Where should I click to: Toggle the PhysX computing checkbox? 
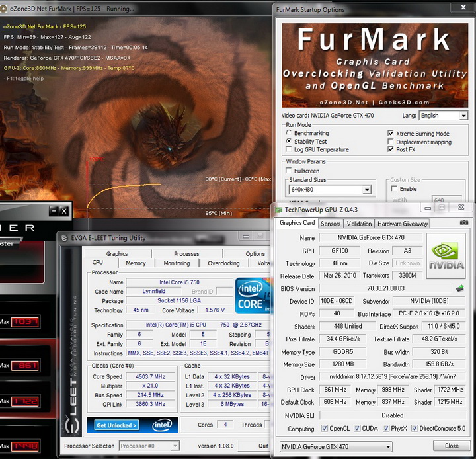tap(386, 428)
